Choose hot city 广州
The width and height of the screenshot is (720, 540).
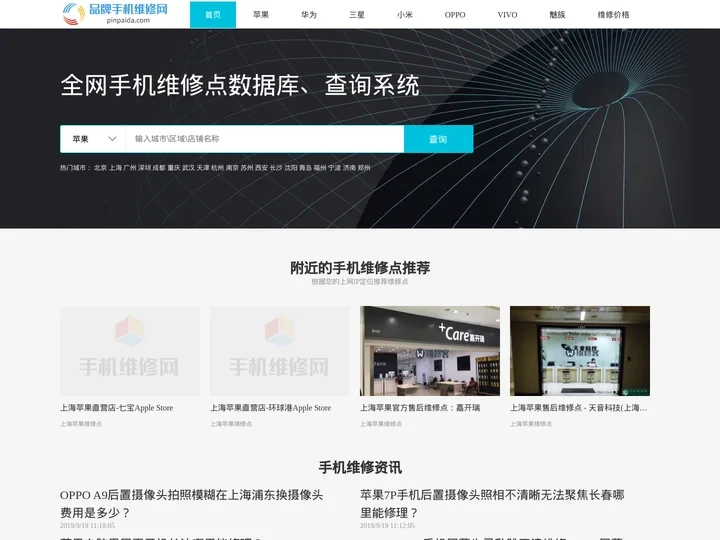(130, 168)
